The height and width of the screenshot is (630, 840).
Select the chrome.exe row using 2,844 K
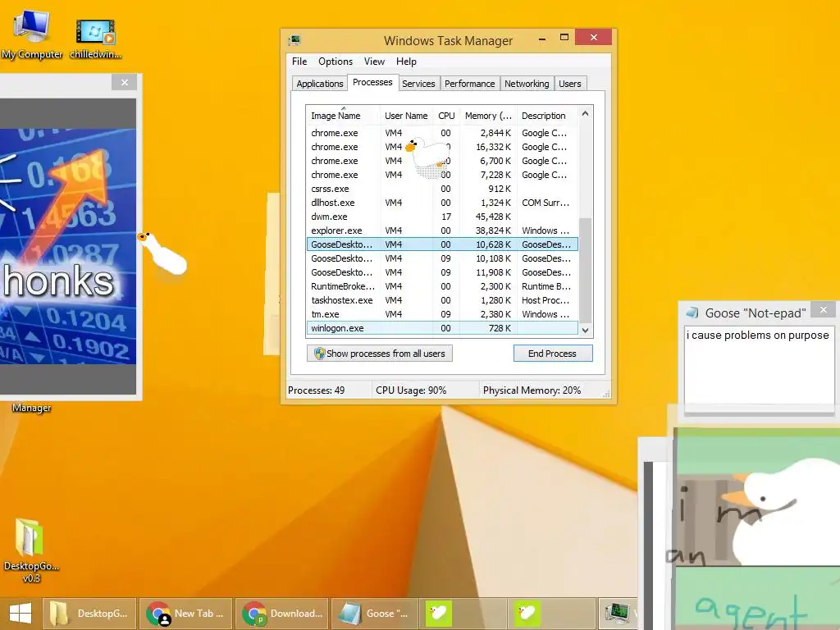pos(442,133)
